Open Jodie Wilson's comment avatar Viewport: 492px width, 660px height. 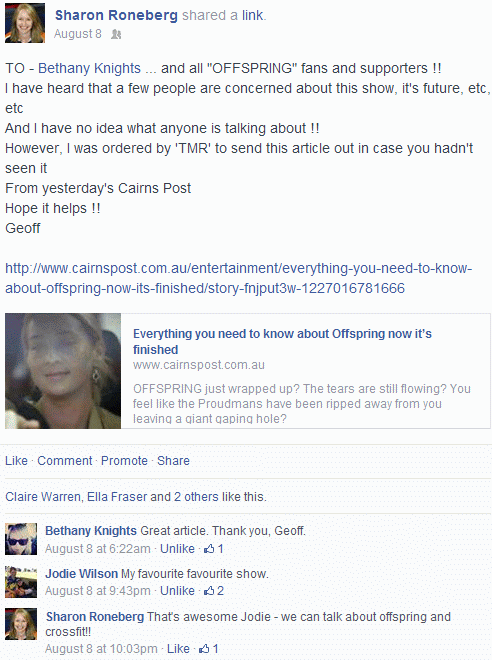point(21,582)
